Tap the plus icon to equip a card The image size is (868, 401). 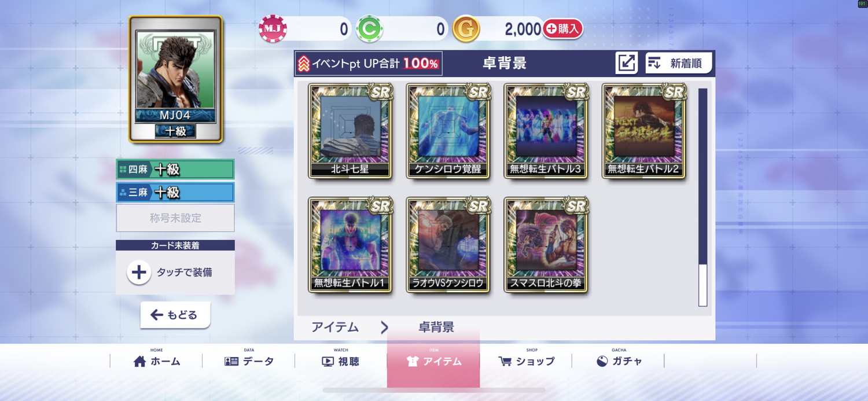pos(139,272)
